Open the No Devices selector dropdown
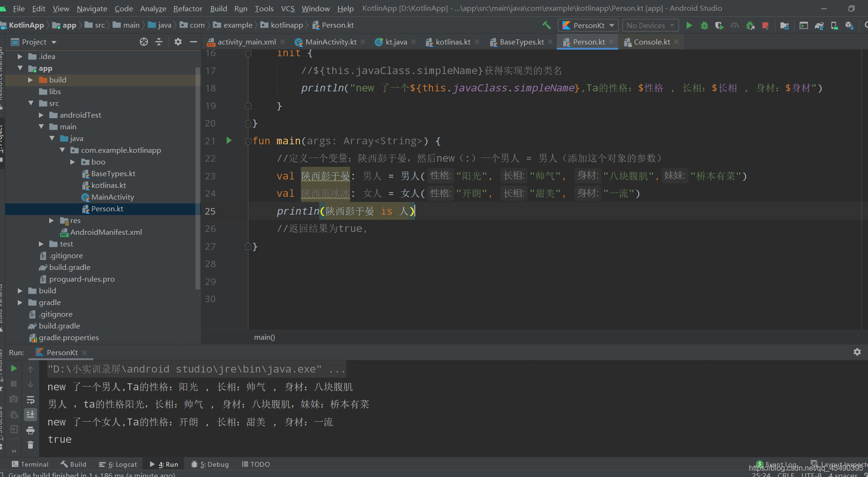 (651, 25)
